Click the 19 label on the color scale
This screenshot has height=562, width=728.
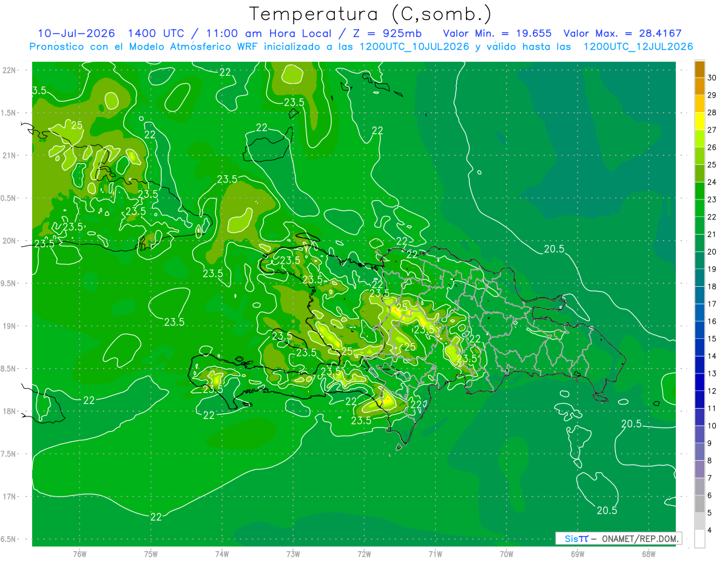point(712,269)
